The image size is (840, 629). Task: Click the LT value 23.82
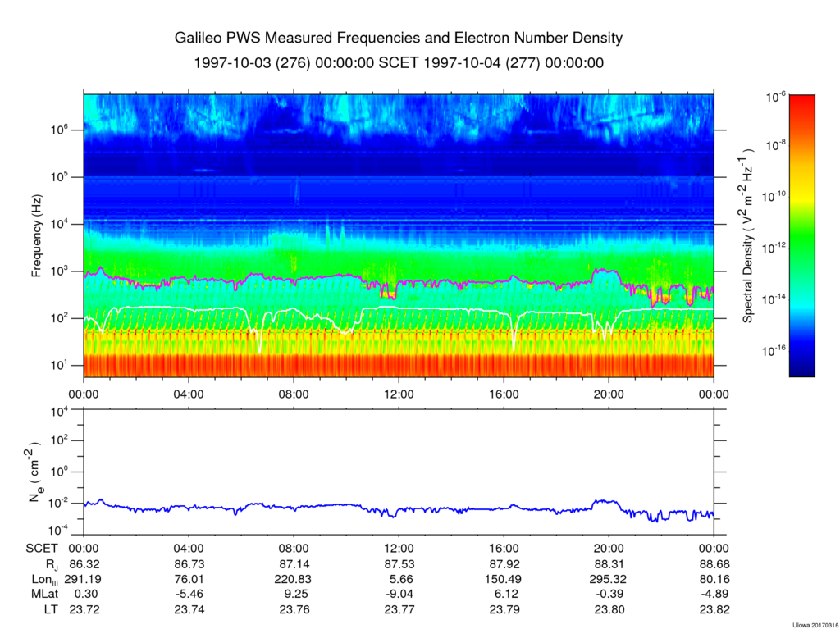(x=714, y=609)
